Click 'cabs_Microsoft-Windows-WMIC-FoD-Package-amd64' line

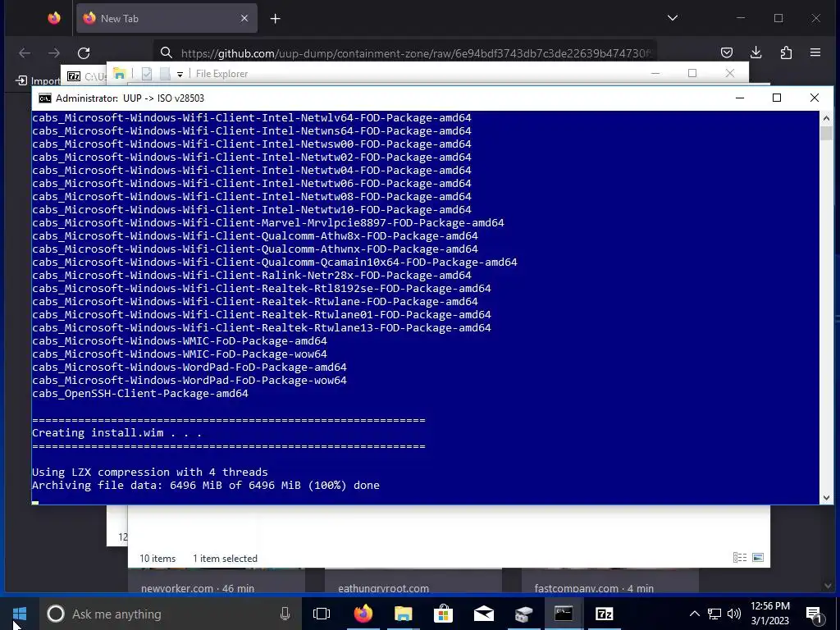coord(180,341)
